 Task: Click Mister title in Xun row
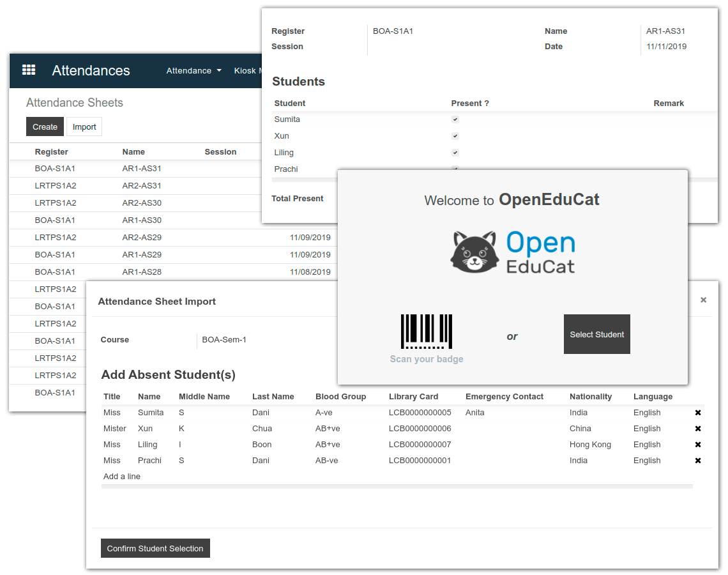click(x=115, y=429)
